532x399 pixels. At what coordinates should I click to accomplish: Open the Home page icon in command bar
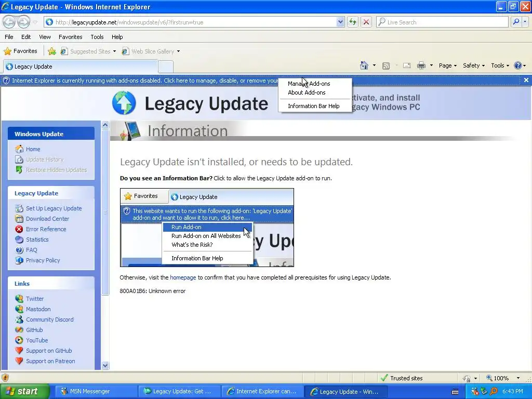click(x=364, y=65)
